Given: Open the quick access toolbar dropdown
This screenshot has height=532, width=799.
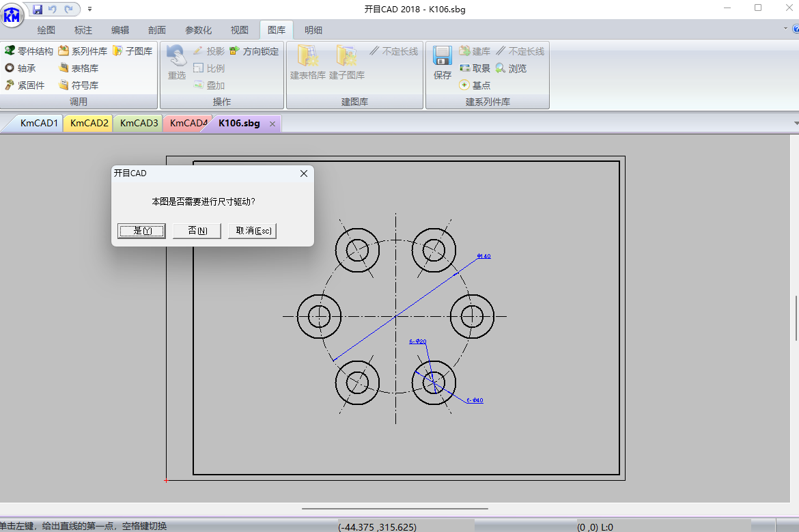Looking at the screenshot, I should pos(89,9).
